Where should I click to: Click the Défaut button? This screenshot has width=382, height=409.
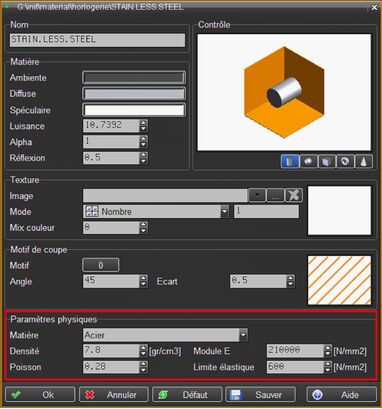pos(187,395)
